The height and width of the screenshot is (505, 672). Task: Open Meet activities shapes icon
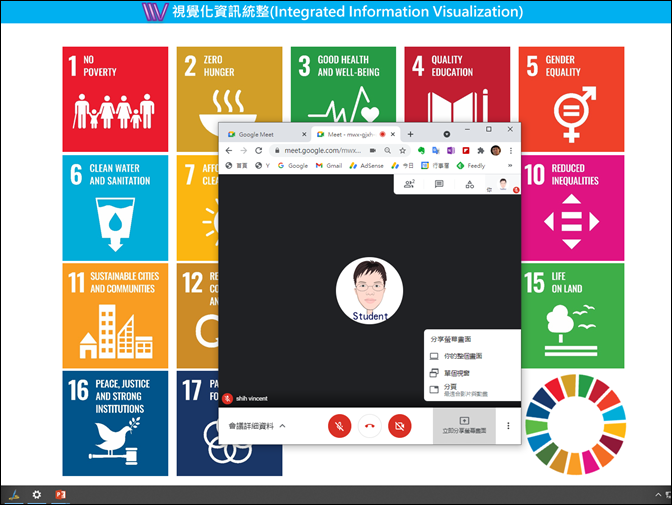470,185
